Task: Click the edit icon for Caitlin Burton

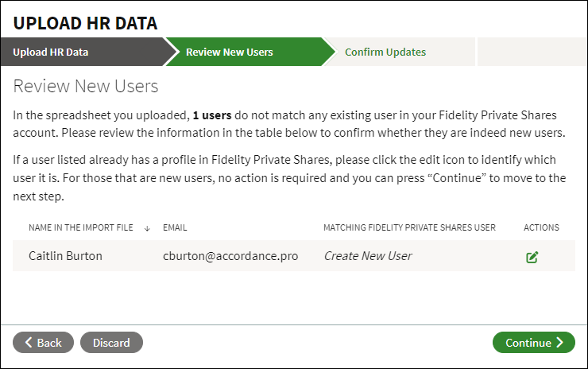Action: coord(532,257)
